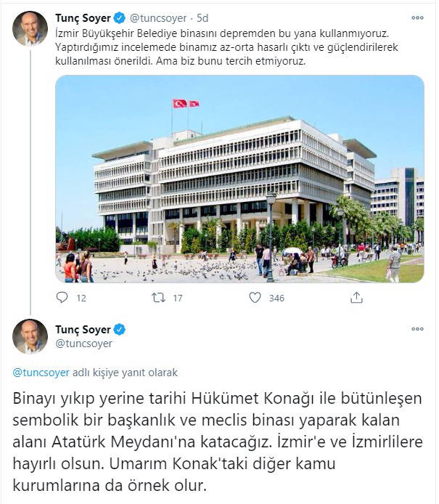The height and width of the screenshot is (504, 439).
Task: Like the first tweet with heart icon
Action: click(x=255, y=298)
